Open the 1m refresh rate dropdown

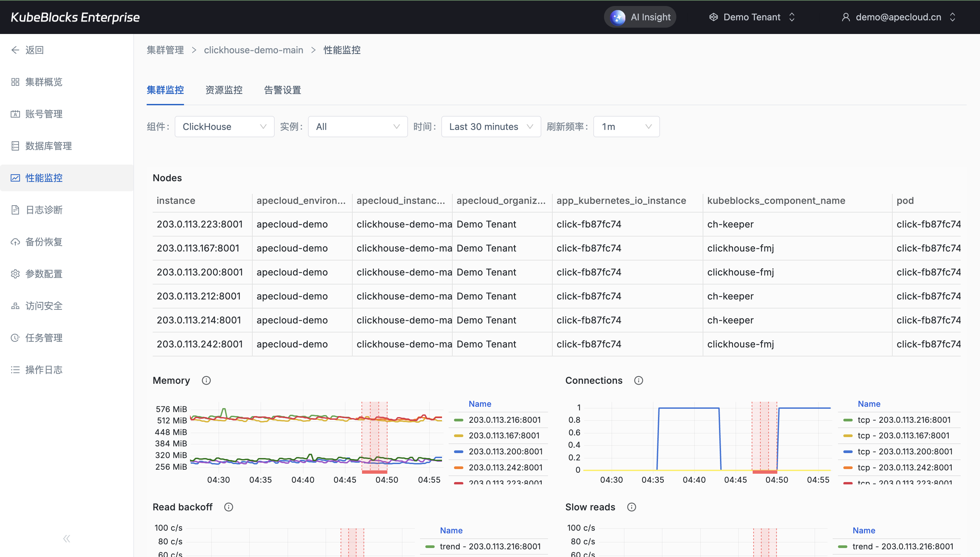point(626,127)
